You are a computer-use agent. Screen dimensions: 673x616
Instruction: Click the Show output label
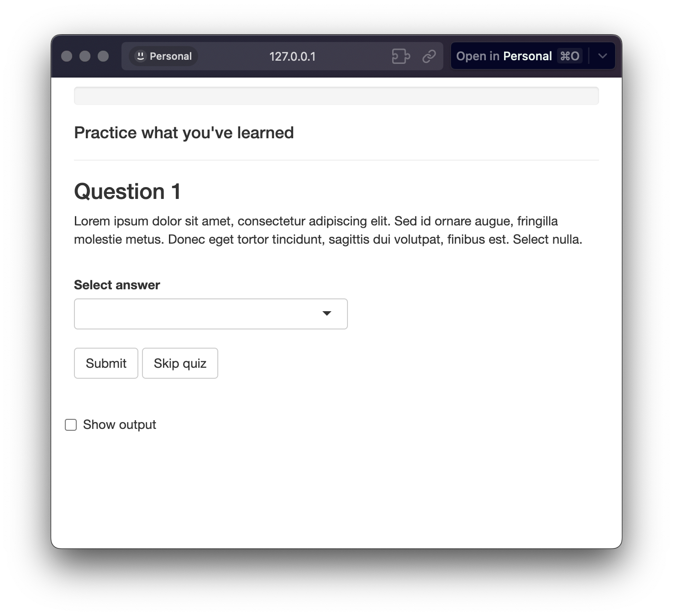(x=120, y=425)
